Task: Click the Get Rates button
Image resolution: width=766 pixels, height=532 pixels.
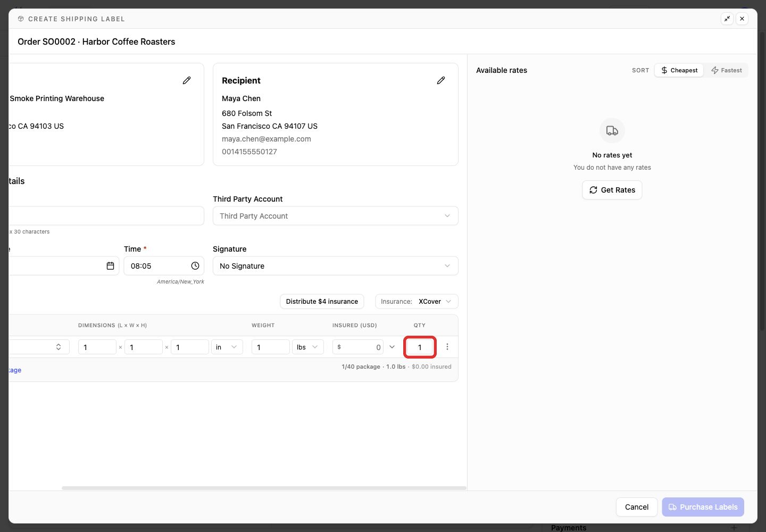Action: 612,190
